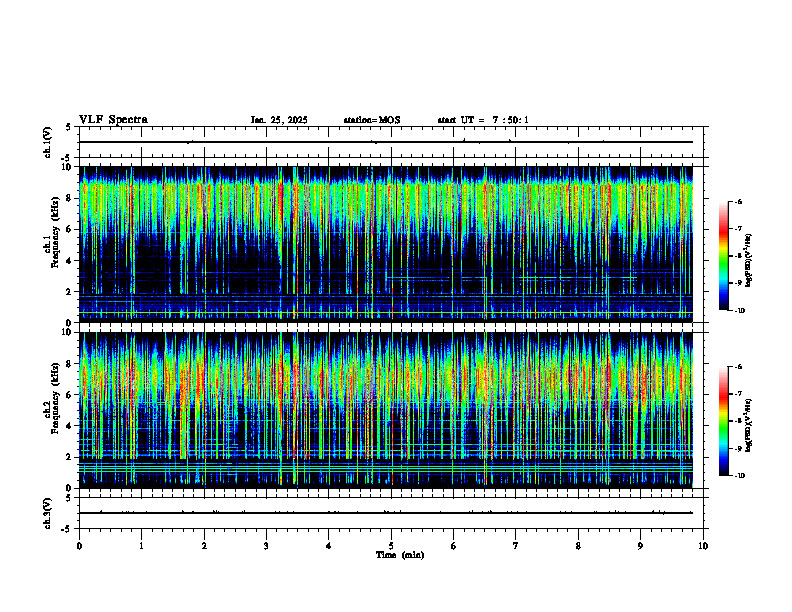Screen dimensions: 792x612
Task: Click the ch.2 color scale bar
Action: coord(724,421)
